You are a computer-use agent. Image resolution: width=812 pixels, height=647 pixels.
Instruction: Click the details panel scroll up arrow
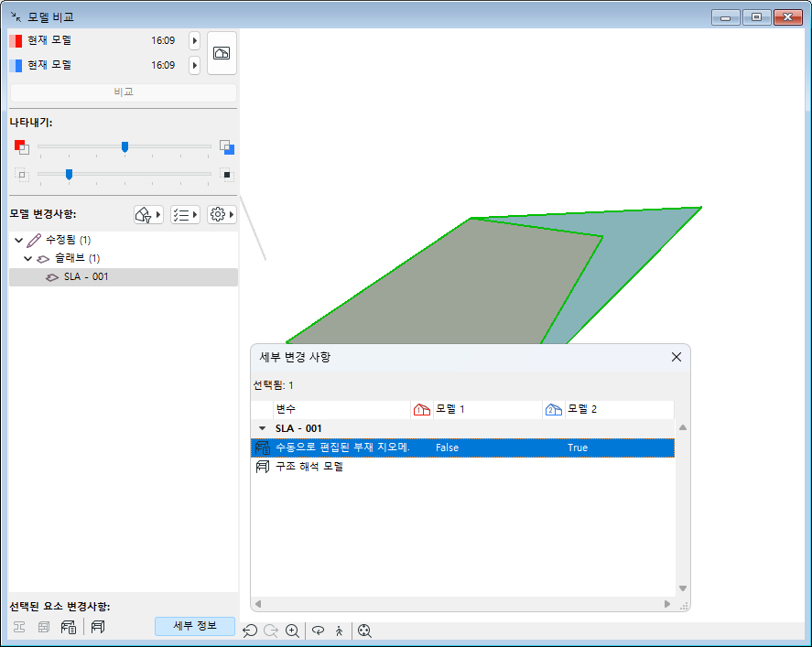pyautogui.click(x=683, y=427)
